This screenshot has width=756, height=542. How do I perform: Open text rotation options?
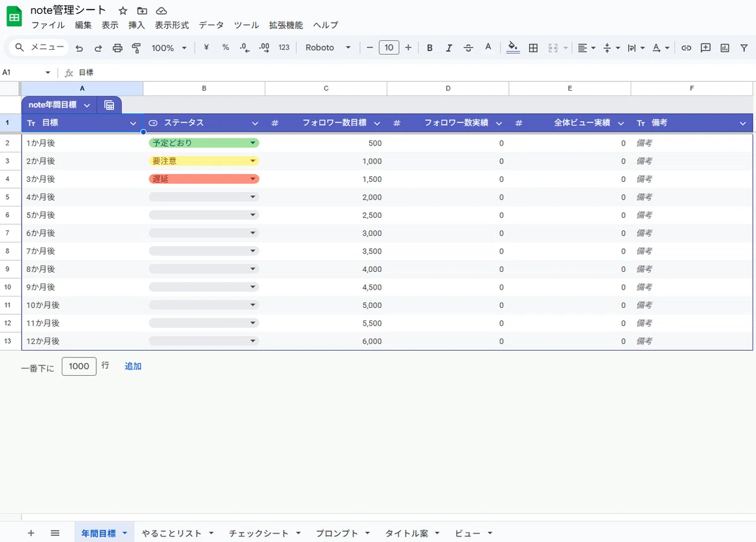point(661,48)
